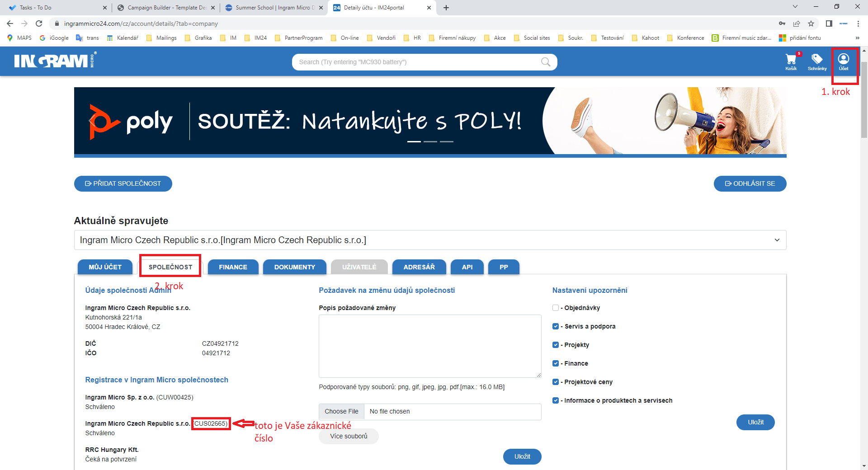This screenshot has width=868, height=470.
Task: Open the Schránky tag icon
Action: [x=817, y=62]
